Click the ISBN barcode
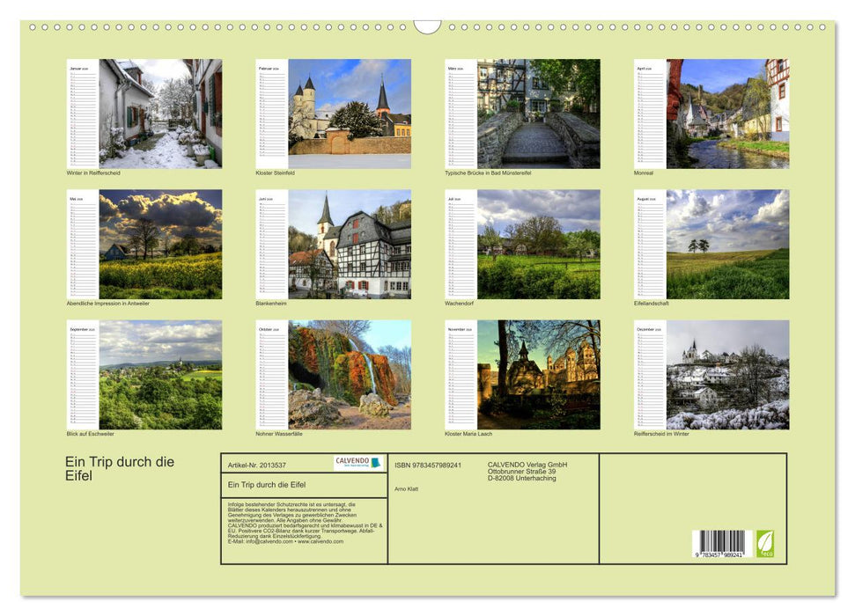The width and height of the screenshot is (855, 616). (x=719, y=544)
